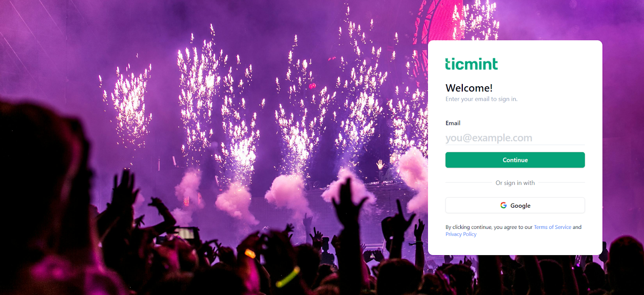Click the "Or sign in with" divider text

pos(515,183)
